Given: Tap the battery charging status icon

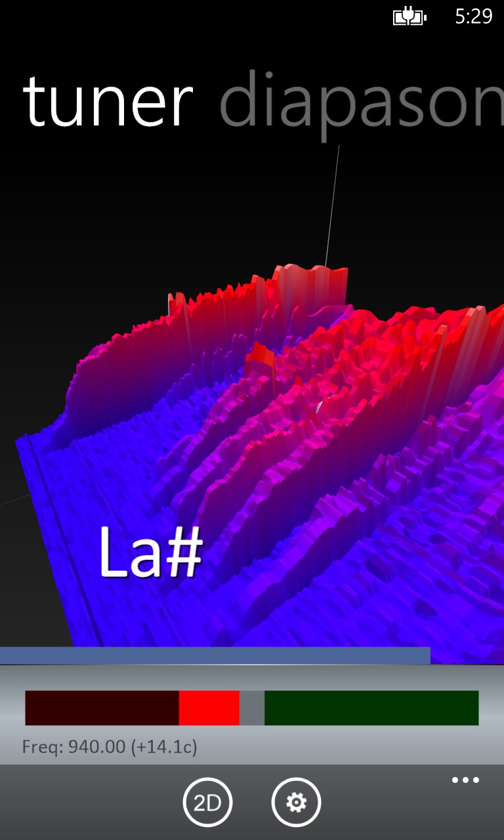Looking at the screenshot, I should click(x=409, y=16).
